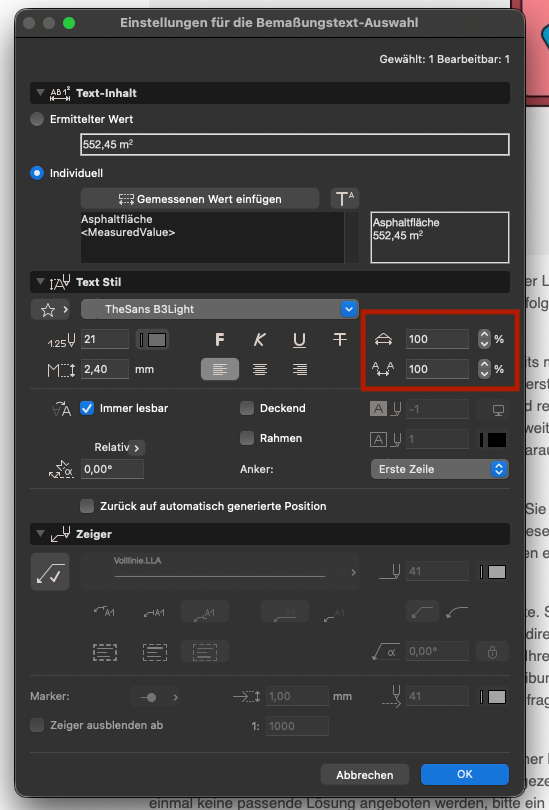Click Gemessenen Wert einfügen button

click(200, 198)
